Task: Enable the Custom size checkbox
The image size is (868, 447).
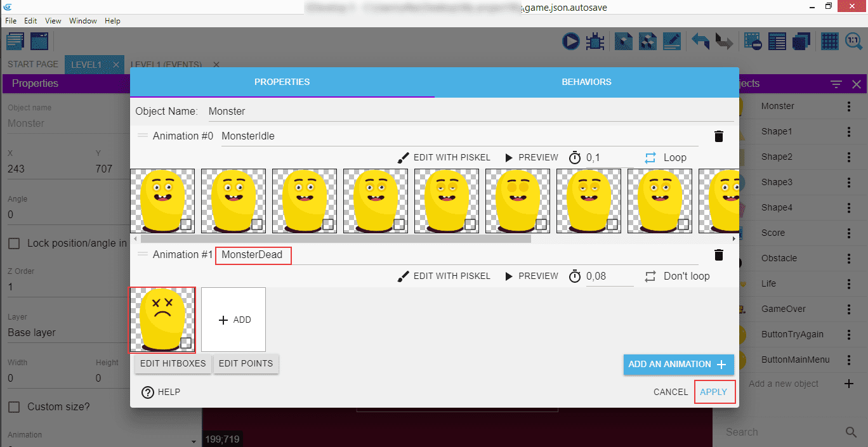Action: coord(13,407)
